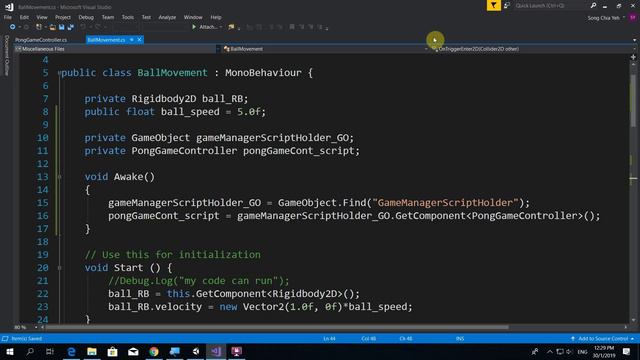
Task: Focus the Quick Launch search field
Action: (551, 5)
